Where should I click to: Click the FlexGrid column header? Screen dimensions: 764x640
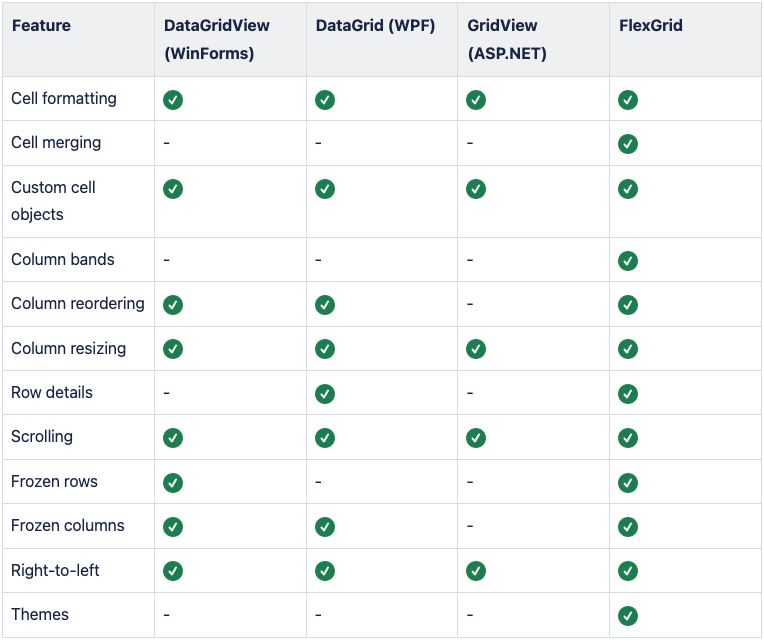[x=651, y=26]
